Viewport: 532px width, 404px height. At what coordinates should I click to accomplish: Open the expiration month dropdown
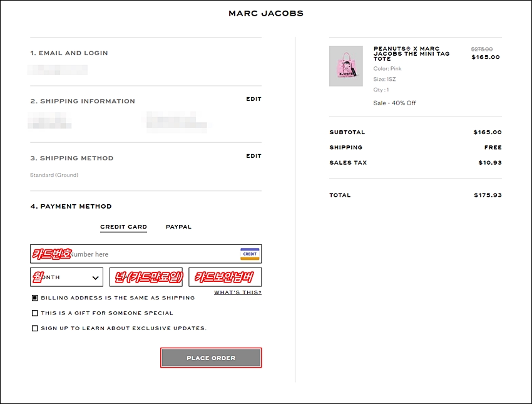[x=66, y=277]
